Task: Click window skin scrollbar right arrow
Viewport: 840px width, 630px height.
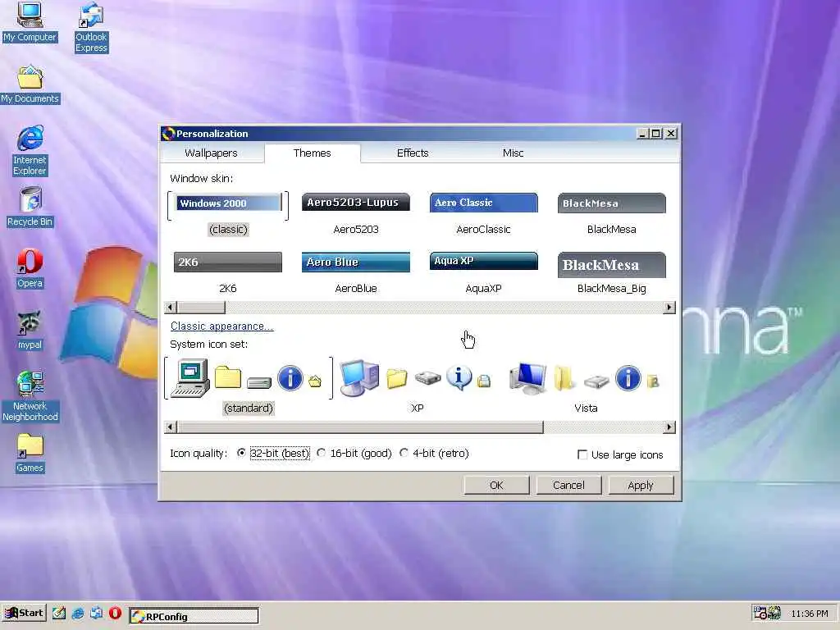Action: (669, 308)
